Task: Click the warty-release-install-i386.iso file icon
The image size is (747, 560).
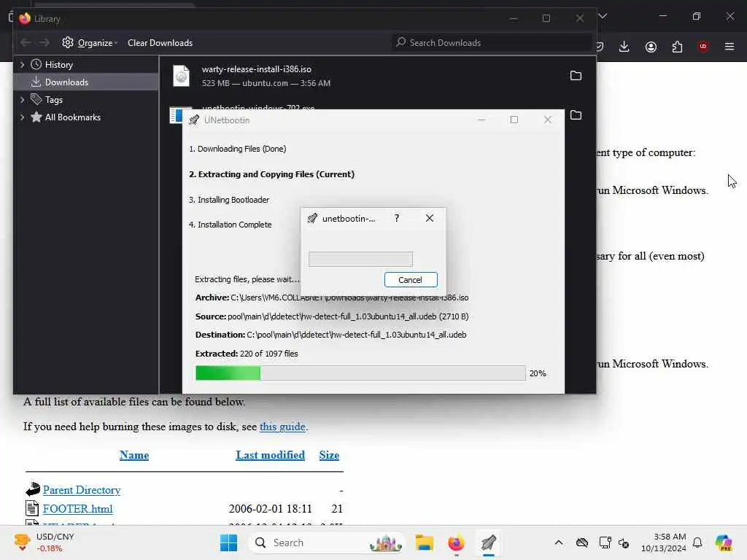Action: coord(181,76)
